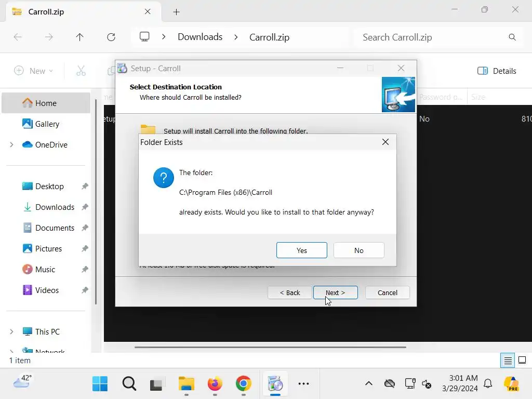Open Task View from taskbar

pyautogui.click(x=156, y=384)
